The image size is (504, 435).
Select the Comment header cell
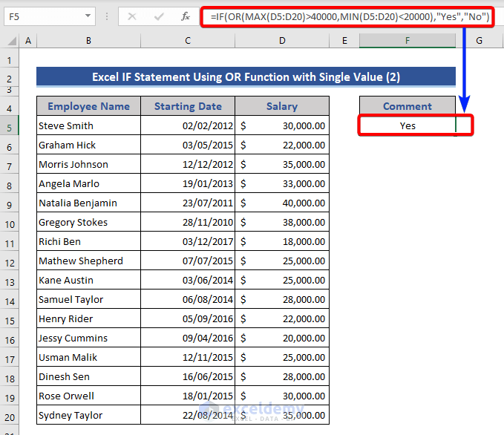pos(408,106)
